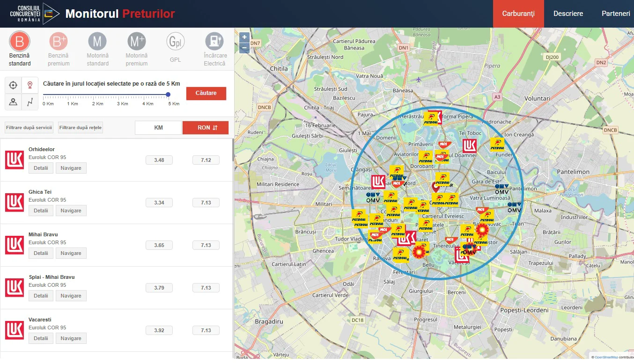634x364 pixels.
Task: Click Detalii for Orhideelor station
Action: [41, 168]
